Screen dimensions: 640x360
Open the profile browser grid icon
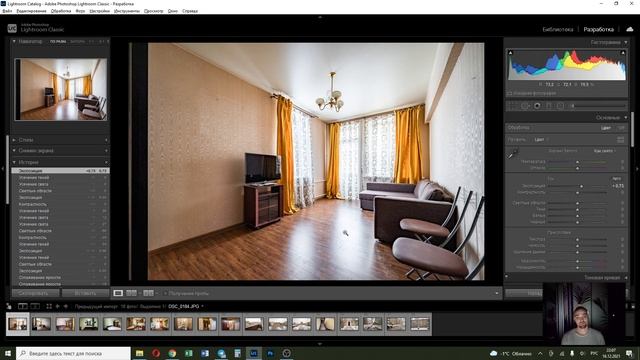[x=620, y=140]
